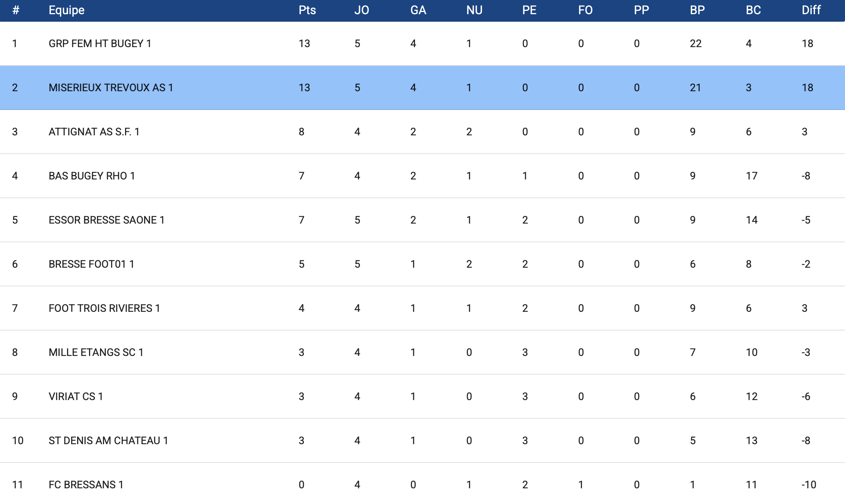Image resolution: width=845 pixels, height=504 pixels.
Task: Select the FC BRESSANS 1 team name
Action: tap(86, 485)
